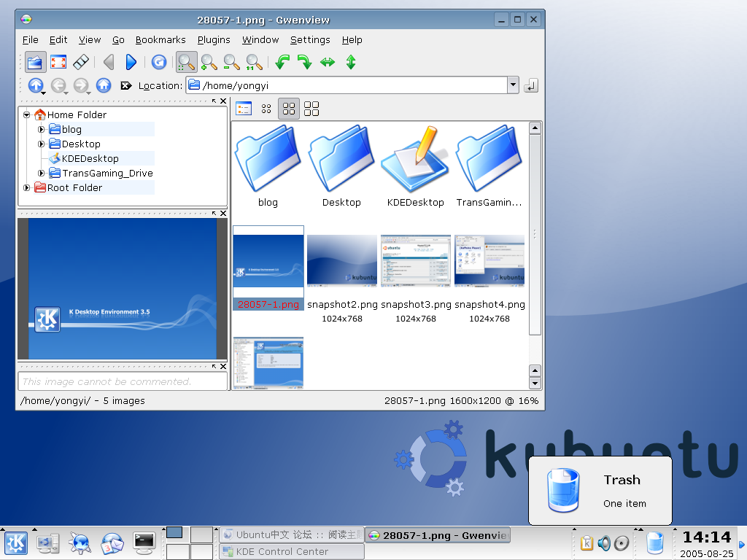
Task: Select KDEDesktop in folder tree
Action: point(90,158)
